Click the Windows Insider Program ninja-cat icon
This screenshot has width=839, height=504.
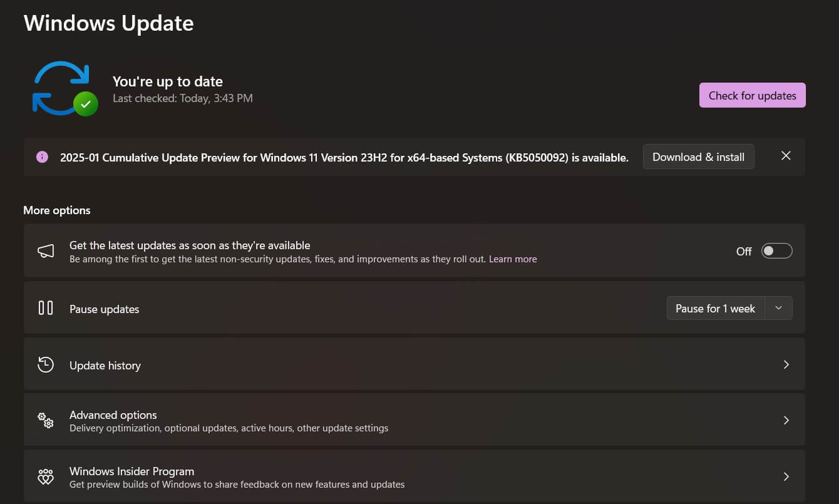(45, 476)
